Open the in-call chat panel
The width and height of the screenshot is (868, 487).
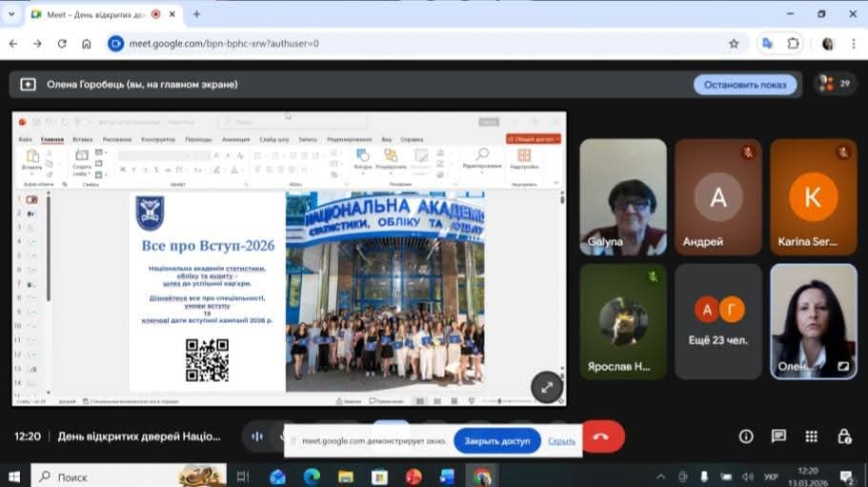[778, 436]
